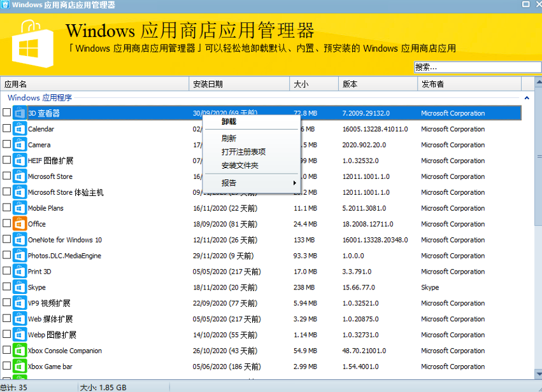Click the Camera version 2020.902.20.0
Viewport: 542px width, 392px height.
[x=364, y=144]
